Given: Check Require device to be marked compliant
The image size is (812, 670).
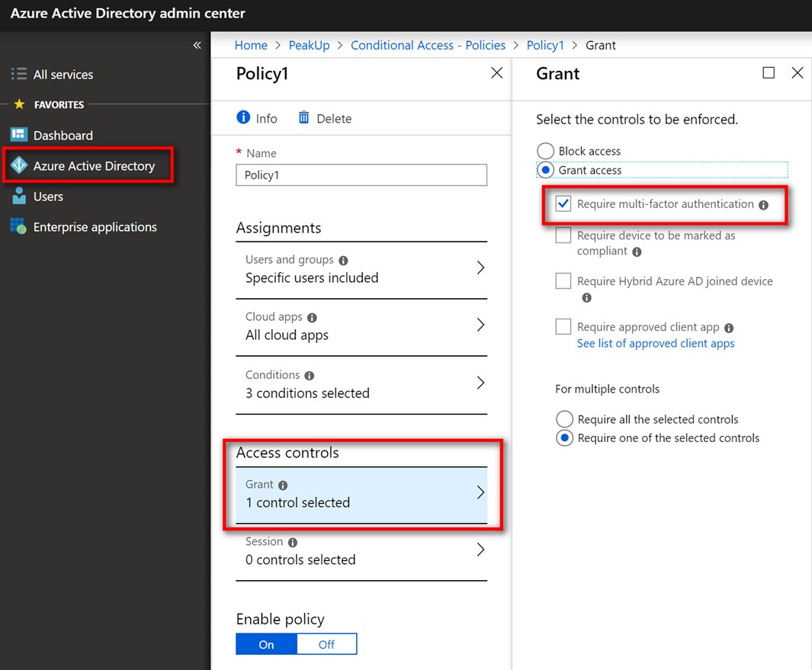Looking at the screenshot, I should [563, 235].
